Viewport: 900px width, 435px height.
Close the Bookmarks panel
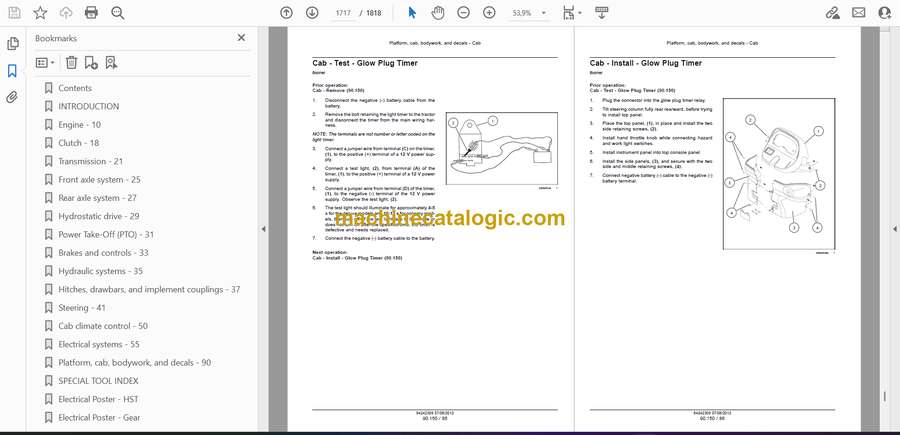click(x=241, y=38)
